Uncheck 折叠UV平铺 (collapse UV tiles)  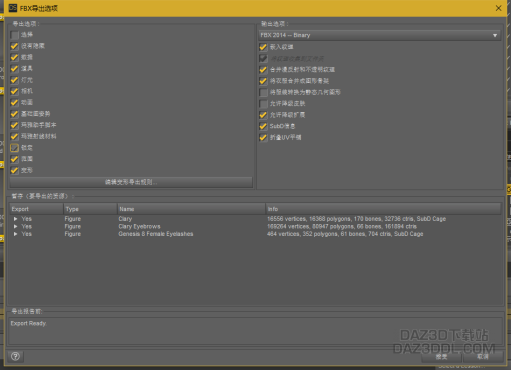(x=263, y=137)
